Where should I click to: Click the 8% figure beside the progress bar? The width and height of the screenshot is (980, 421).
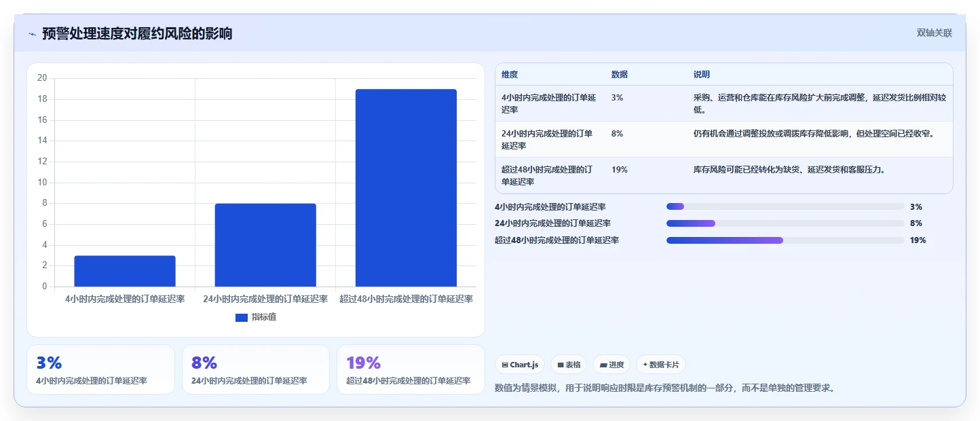click(x=916, y=223)
